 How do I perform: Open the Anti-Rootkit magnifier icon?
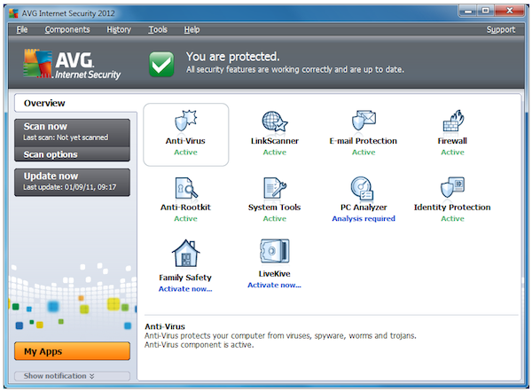coord(186,188)
